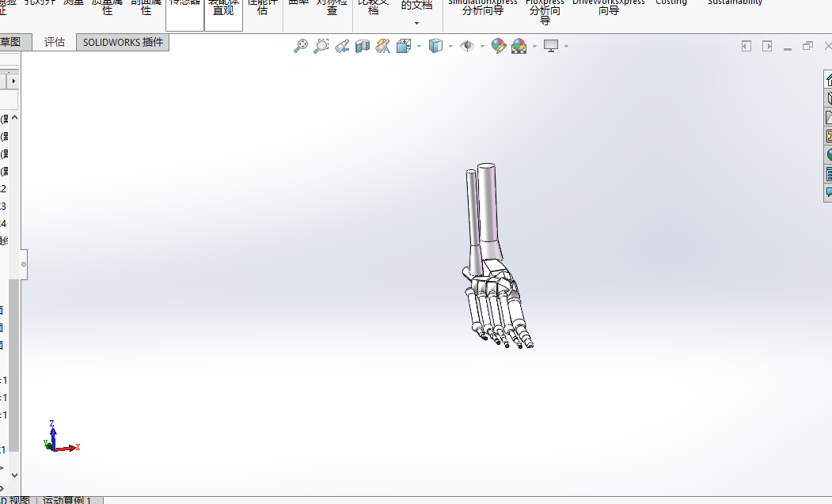
Task: Click the left panel collapse handle
Action: pyautogui.click(x=23, y=264)
